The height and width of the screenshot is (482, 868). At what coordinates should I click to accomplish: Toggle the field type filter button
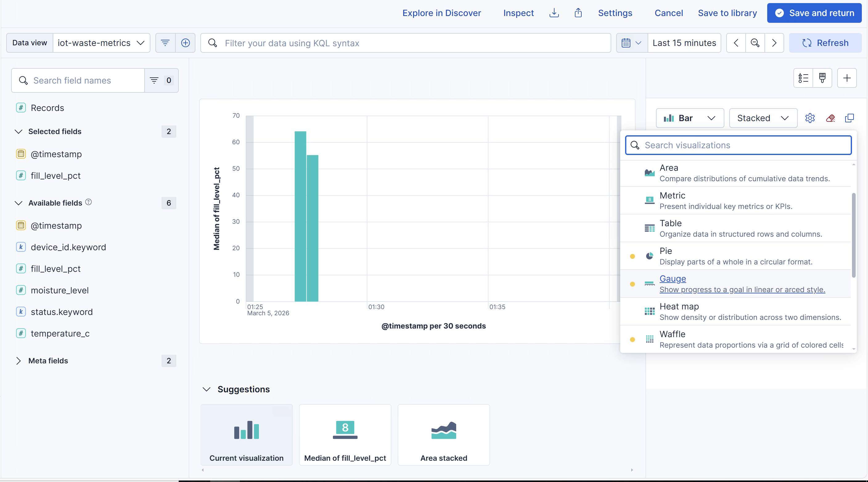coord(162,80)
